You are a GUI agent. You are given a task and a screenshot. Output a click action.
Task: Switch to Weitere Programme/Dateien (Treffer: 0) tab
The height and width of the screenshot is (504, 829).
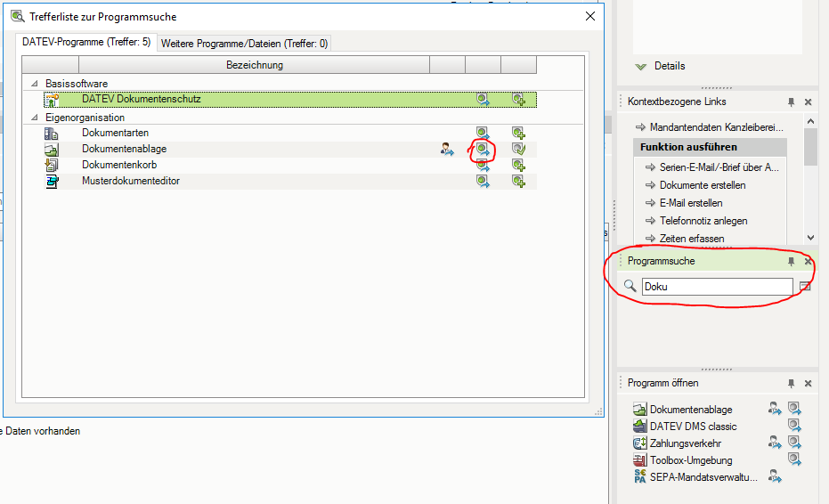point(244,44)
